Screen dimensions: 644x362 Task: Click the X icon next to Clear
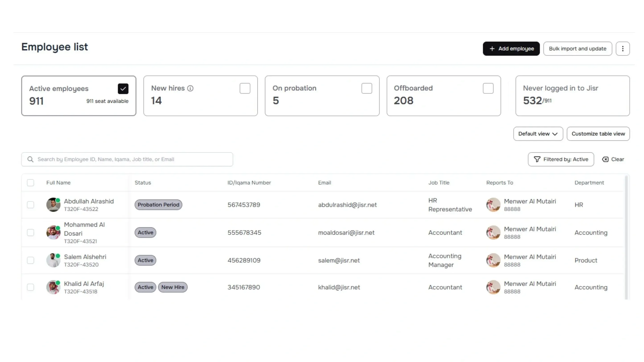click(605, 159)
